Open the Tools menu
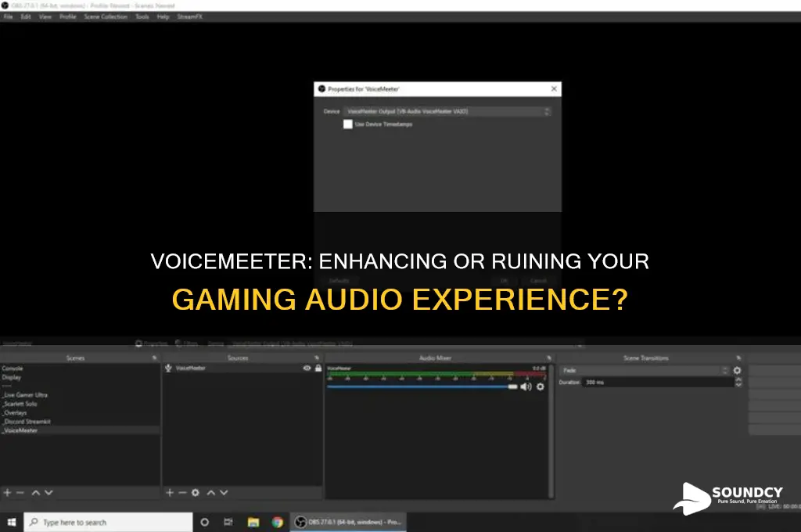801x532 pixels. [142, 17]
